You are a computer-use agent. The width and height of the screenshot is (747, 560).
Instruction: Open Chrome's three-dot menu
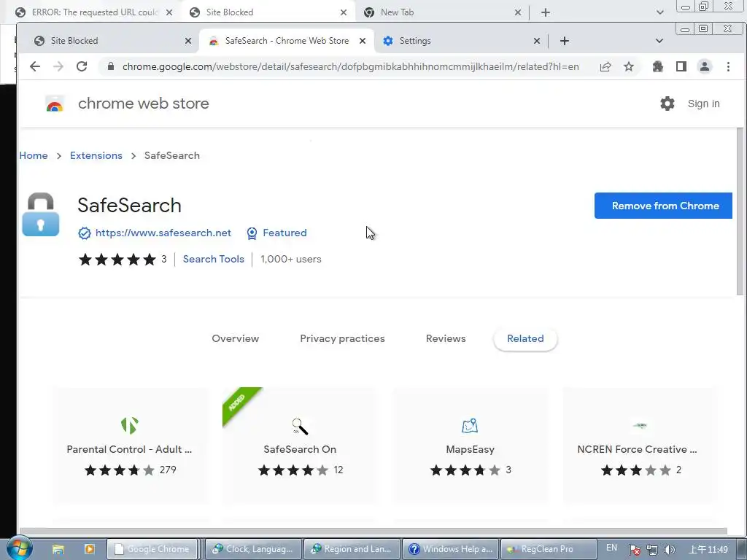[729, 66]
